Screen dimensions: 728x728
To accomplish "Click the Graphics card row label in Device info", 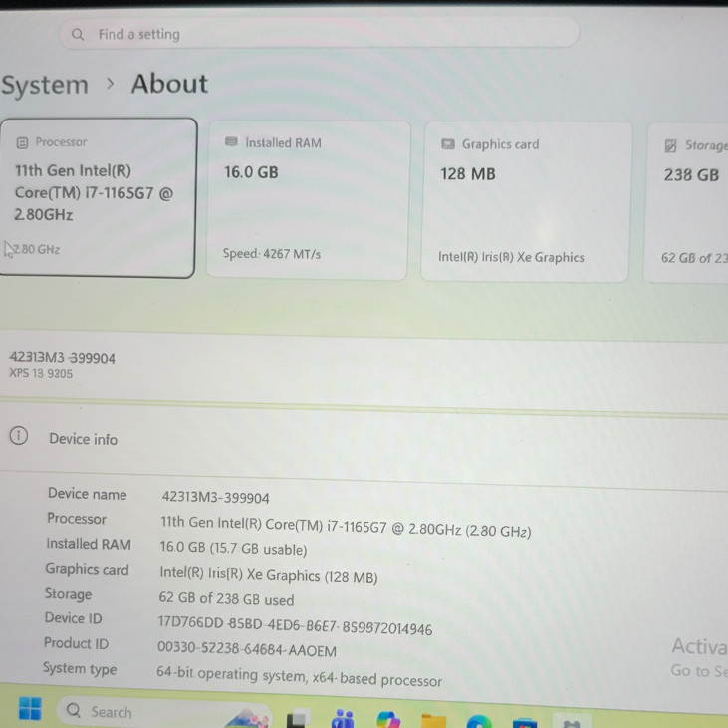I will click(87, 569).
